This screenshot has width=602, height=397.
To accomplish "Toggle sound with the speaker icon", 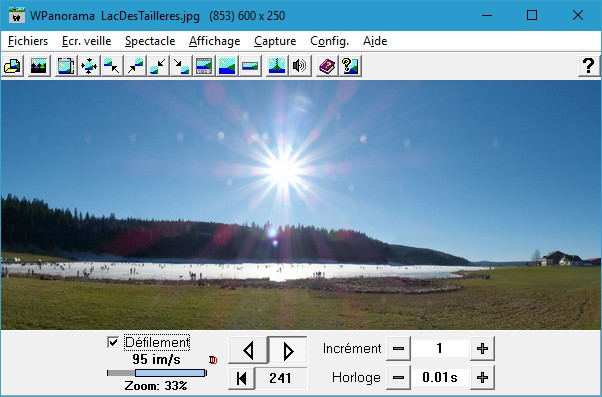I will 300,66.
